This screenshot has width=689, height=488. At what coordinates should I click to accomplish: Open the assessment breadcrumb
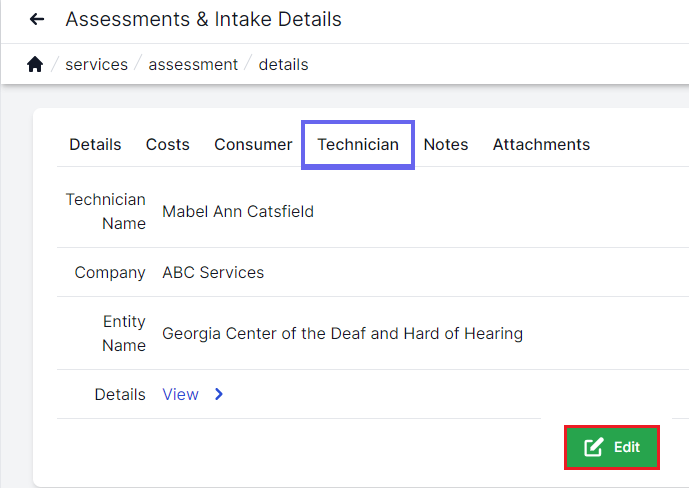coord(193,65)
